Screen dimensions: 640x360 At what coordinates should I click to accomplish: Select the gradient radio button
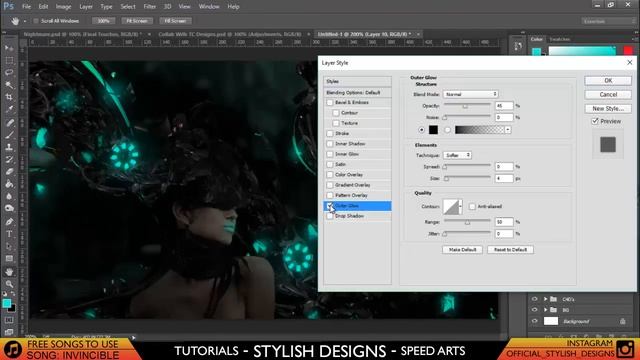click(x=447, y=130)
